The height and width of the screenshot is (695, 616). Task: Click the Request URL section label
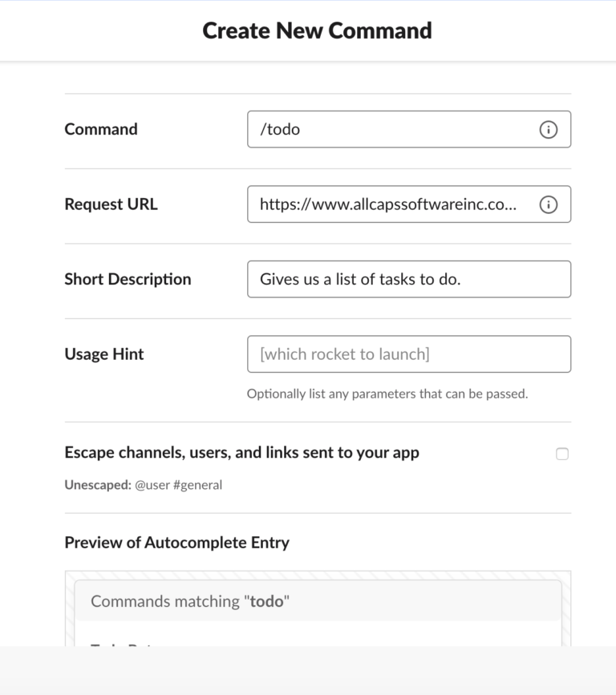pyautogui.click(x=111, y=204)
